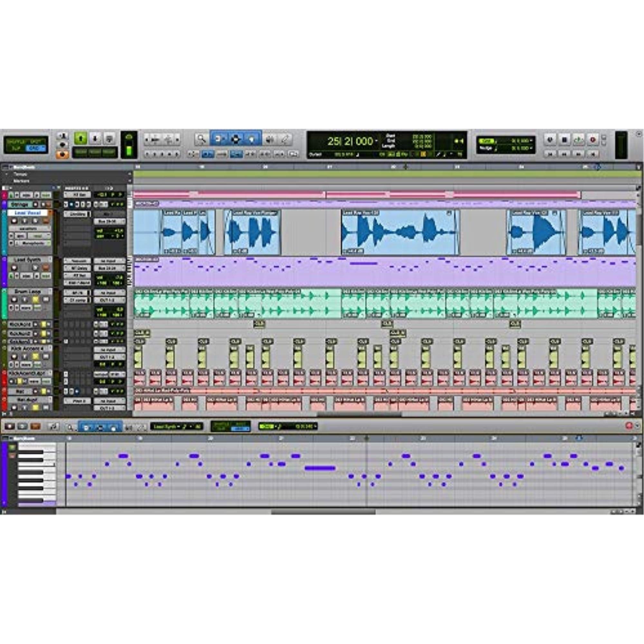Image resolution: width=644 pixels, height=644 pixels.
Task: Mute the Drum Loop track
Action: (35, 300)
